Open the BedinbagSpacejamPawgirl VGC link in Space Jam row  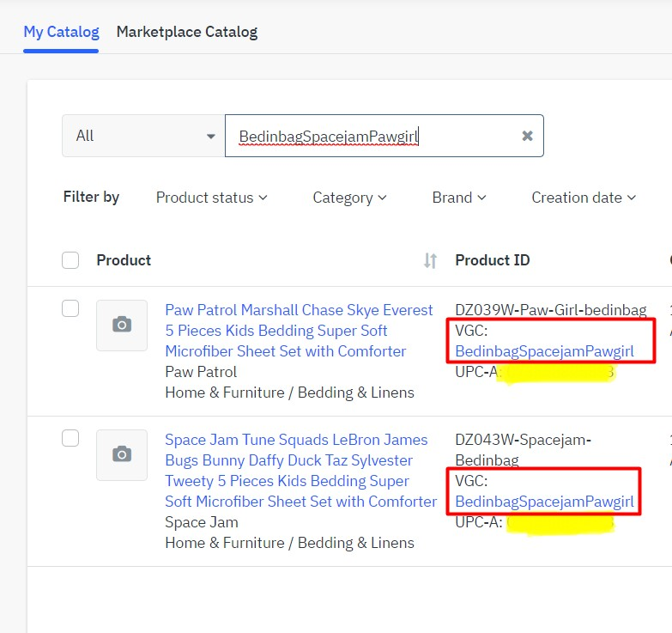click(544, 502)
